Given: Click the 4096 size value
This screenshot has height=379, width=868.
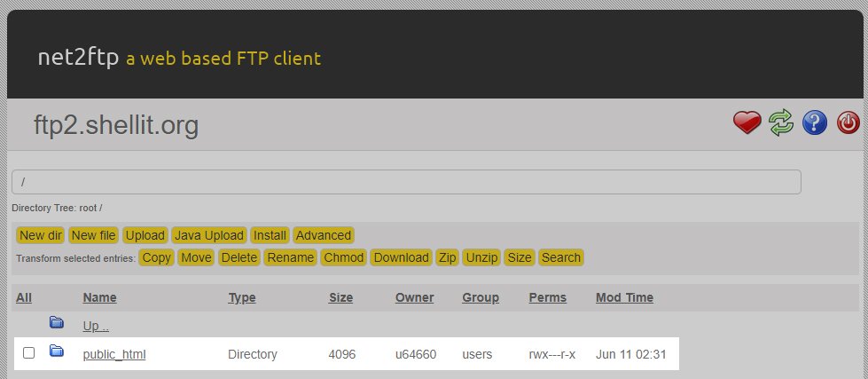Looking at the screenshot, I should tap(342, 354).
